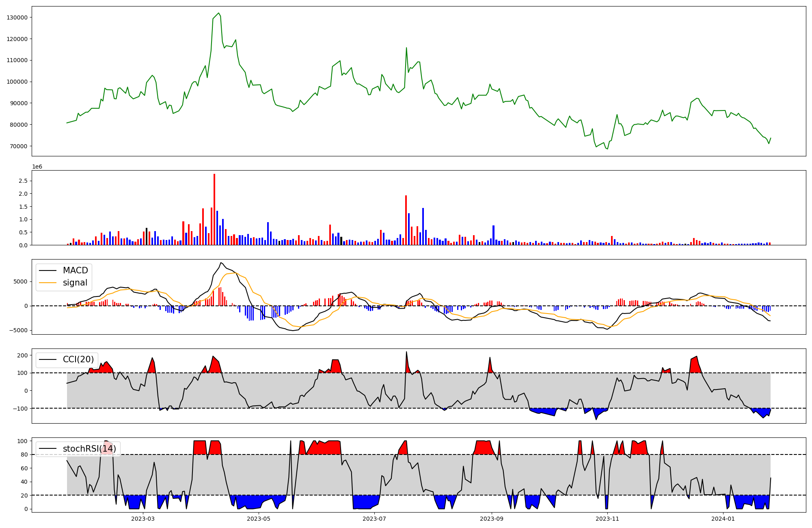Click the 2023-11 x-axis date label
812x528 pixels.
607,519
